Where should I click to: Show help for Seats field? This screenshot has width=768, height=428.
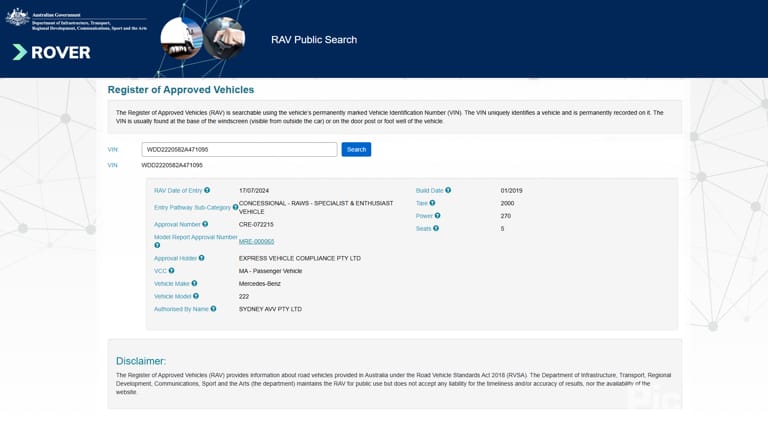[436, 228]
